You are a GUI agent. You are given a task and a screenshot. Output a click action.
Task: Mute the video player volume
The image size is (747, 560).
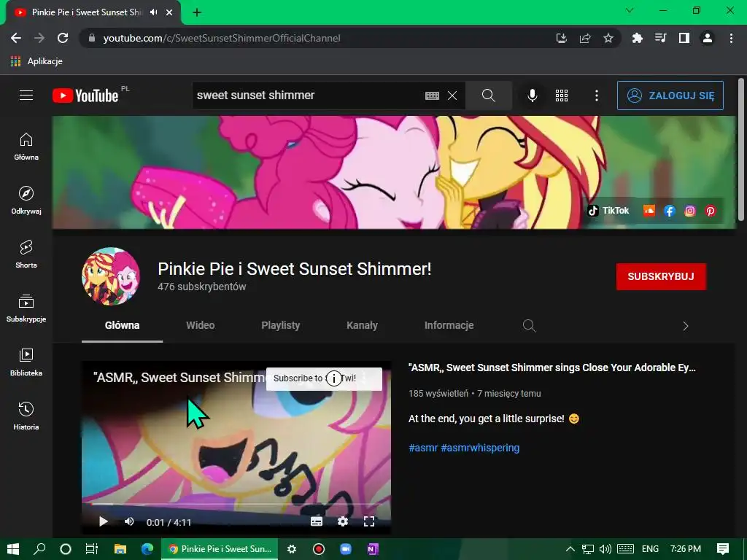(129, 522)
